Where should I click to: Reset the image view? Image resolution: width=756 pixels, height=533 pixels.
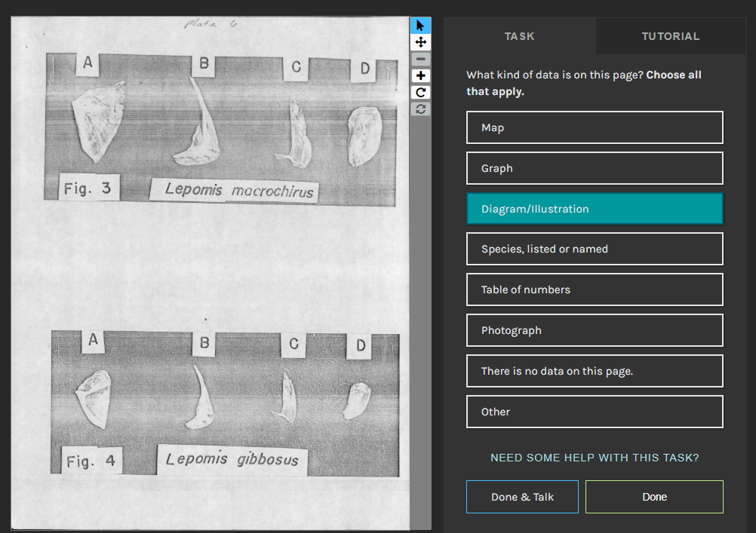click(x=420, y=109)
